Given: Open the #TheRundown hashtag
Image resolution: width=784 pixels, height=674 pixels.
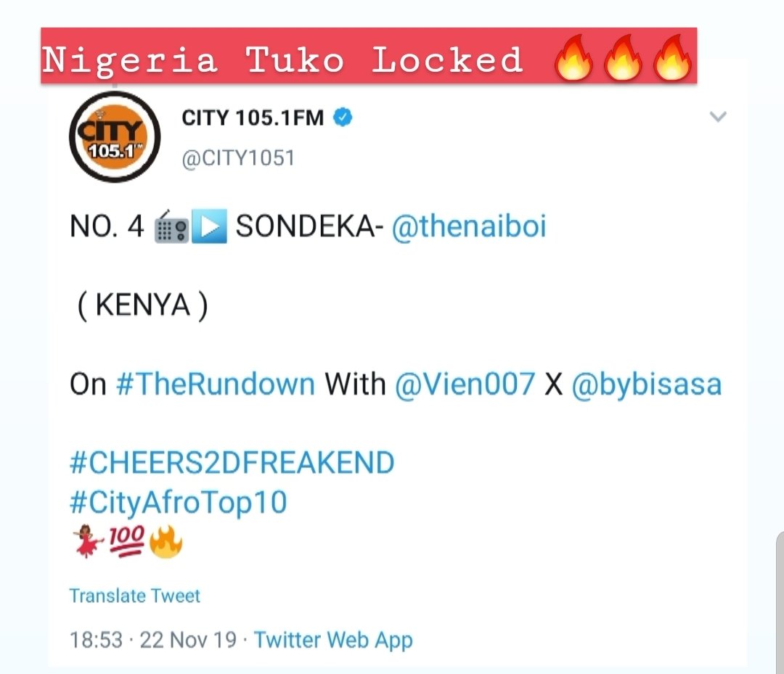Looking at the screenshot, I should tap(216, 385).
